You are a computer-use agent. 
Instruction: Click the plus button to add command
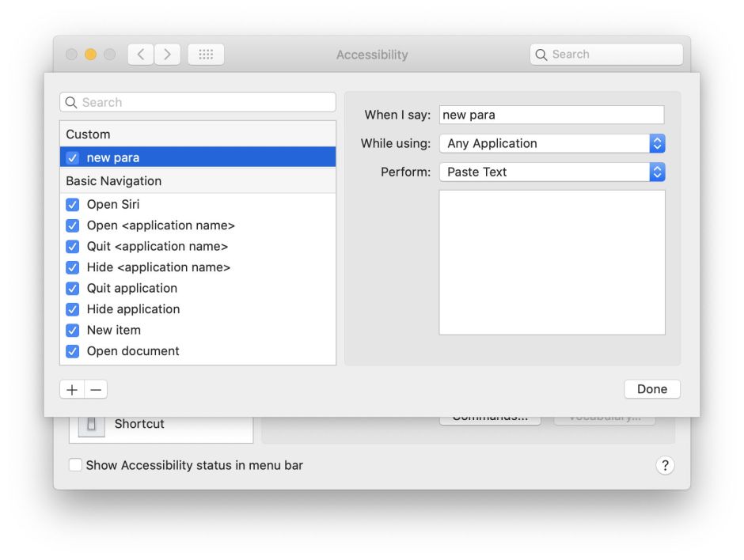click(x=72, y=389)
